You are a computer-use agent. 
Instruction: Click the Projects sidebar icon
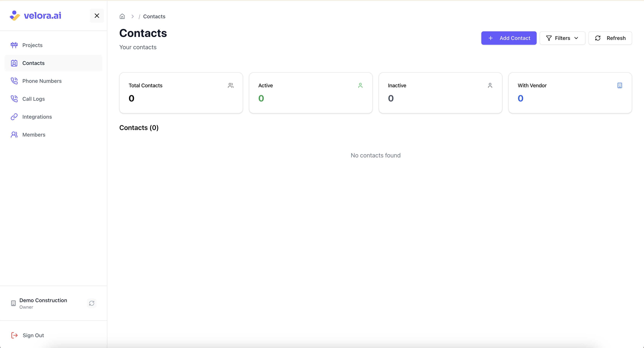click(14, 45)
